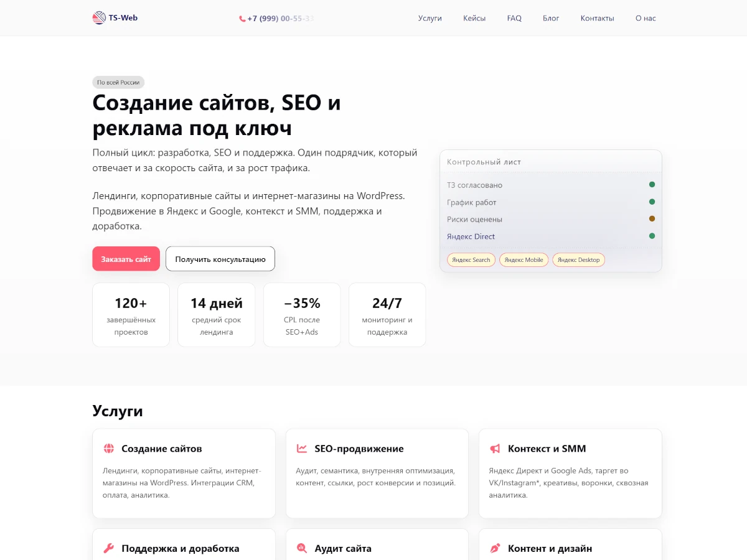
Task: Click the TS-Web logo icon
Action: pos(99,18)
